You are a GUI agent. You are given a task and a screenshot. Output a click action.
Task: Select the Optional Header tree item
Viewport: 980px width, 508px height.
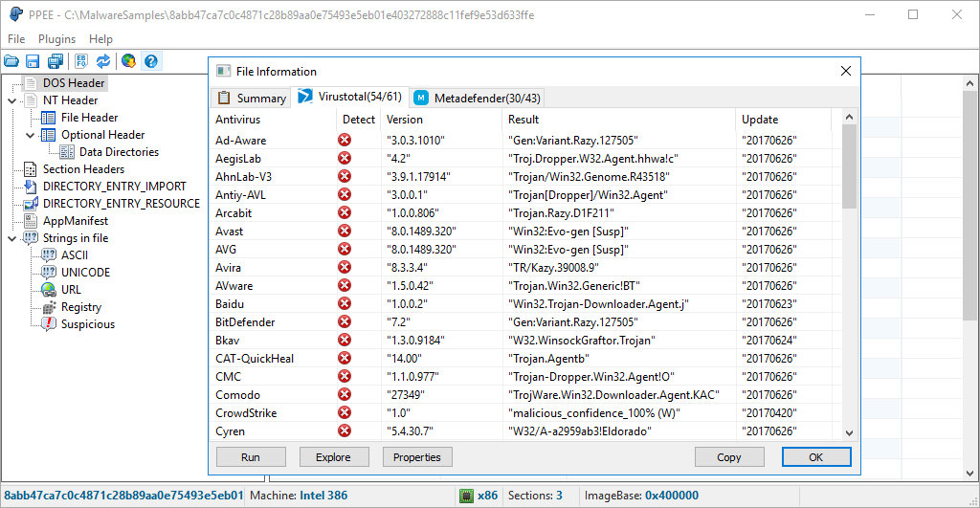(102, 135)
